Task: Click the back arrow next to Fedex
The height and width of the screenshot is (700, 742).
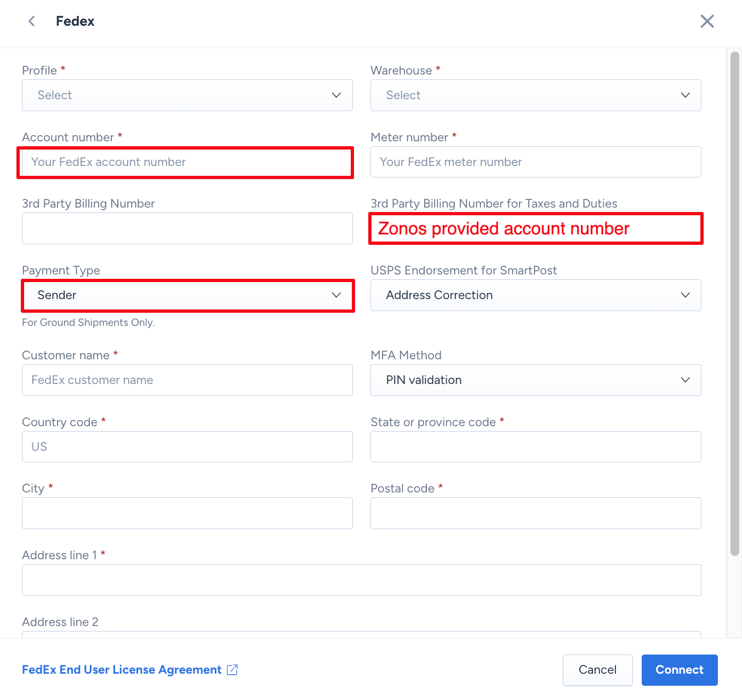Action: 32,21
